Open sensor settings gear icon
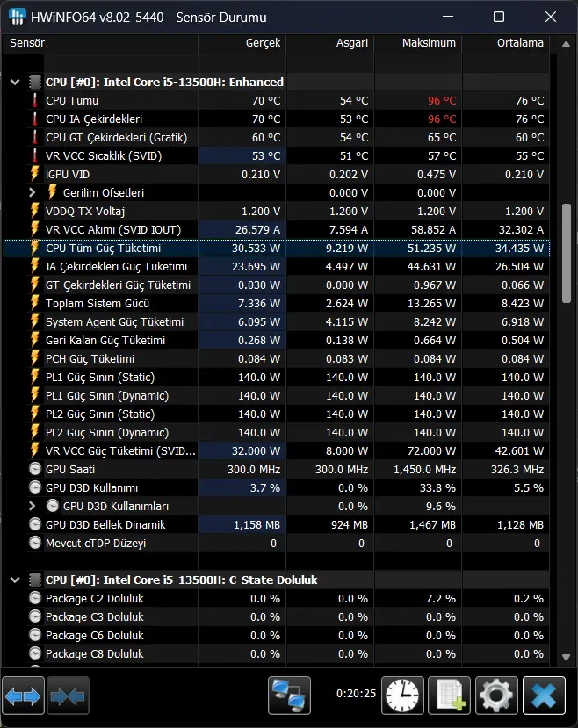 [x=496, y=695]
